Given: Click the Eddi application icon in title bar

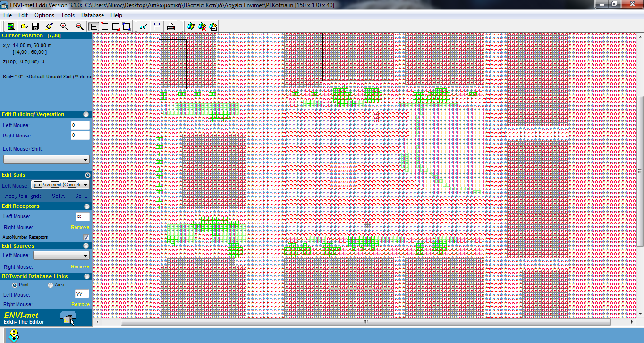Looking at the screenshot, I should click(5, 4).
